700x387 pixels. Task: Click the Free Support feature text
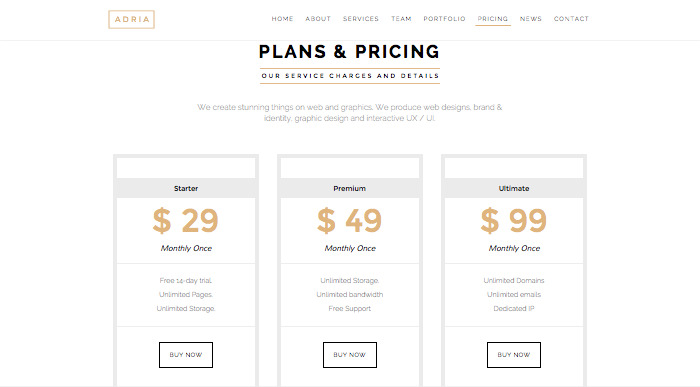[x=350, y=308]
